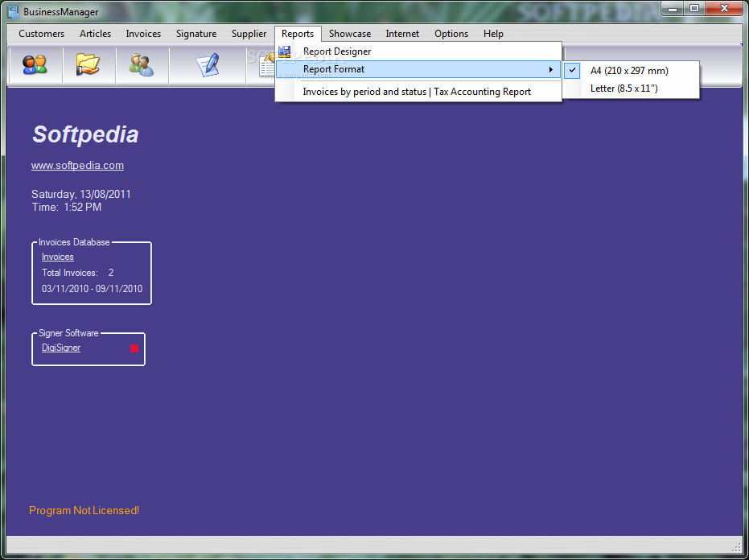Open the Customers menu
The image size is (749, 560).
(x=42, y=34)
